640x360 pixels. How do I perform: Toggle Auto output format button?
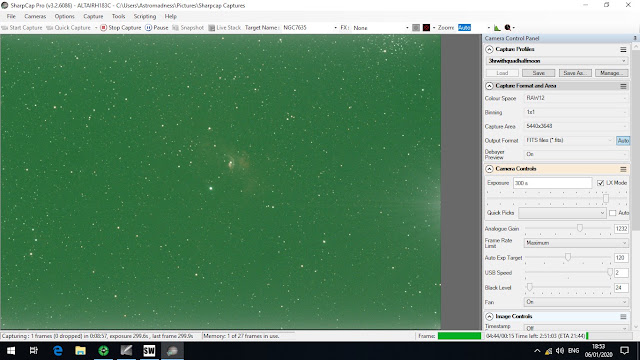pos(623,140)
